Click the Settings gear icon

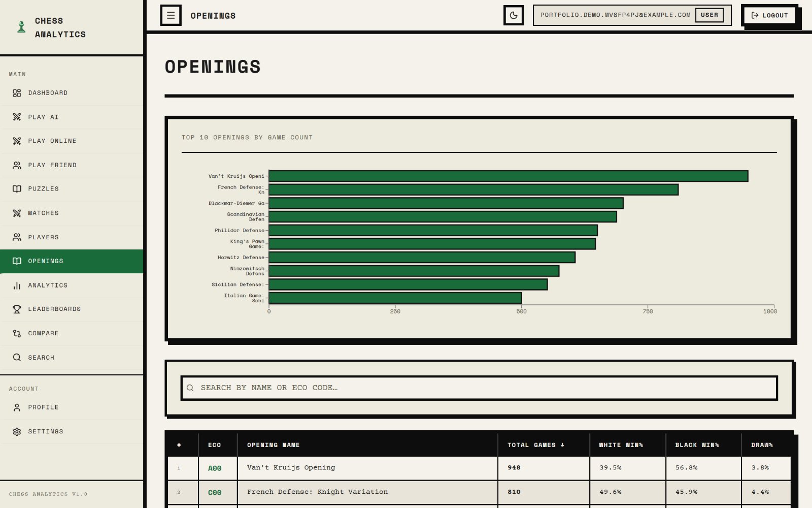pyautogui.click(x=17, y=431)
